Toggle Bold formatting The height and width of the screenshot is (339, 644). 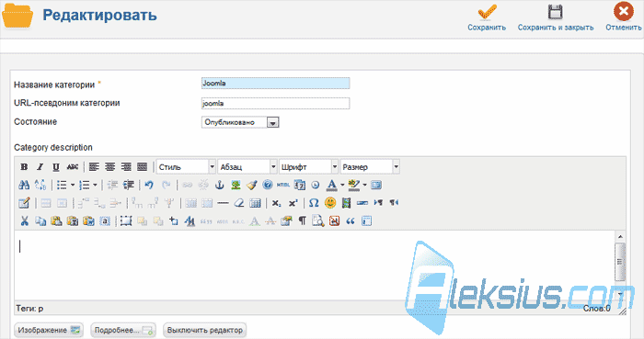pos(24,167)
